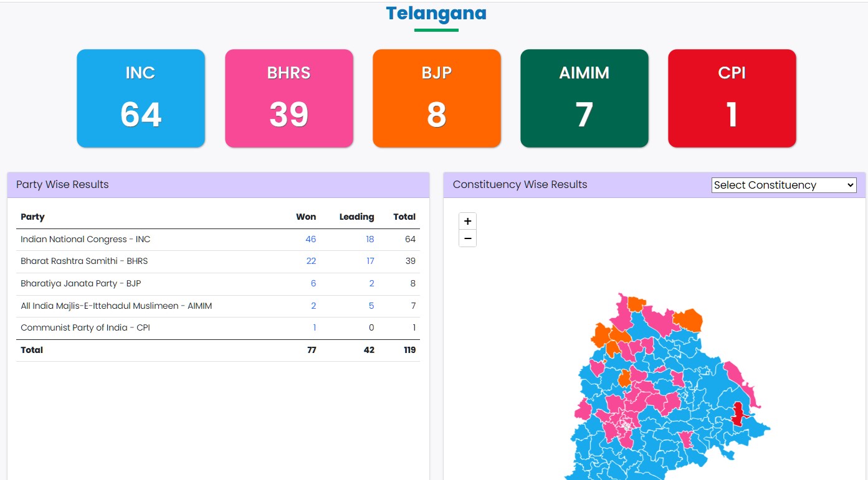
Task: Open INC leading count 18
Action: pyautogui.click(x=370, y=239)
